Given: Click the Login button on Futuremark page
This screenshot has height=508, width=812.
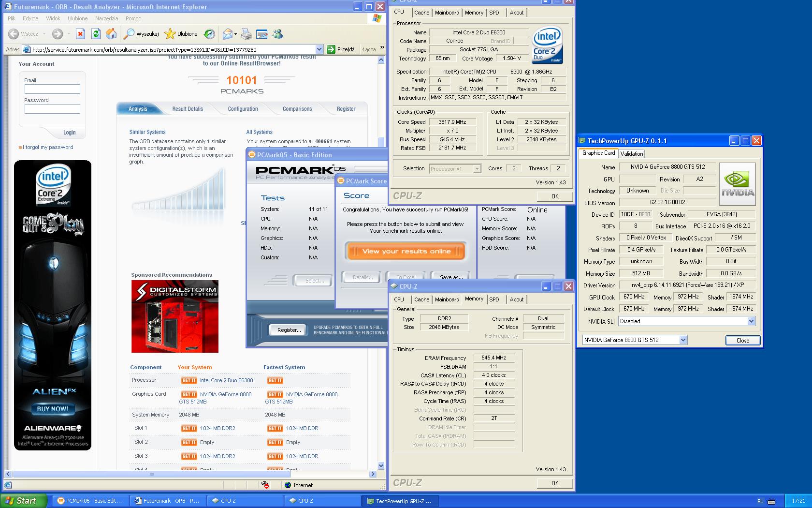Looking at the screenshot, I should pos(69,132).
